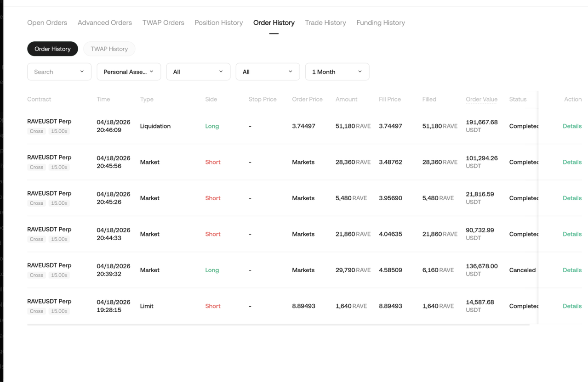Open the Search dropdown chevron

pos(82,72)
